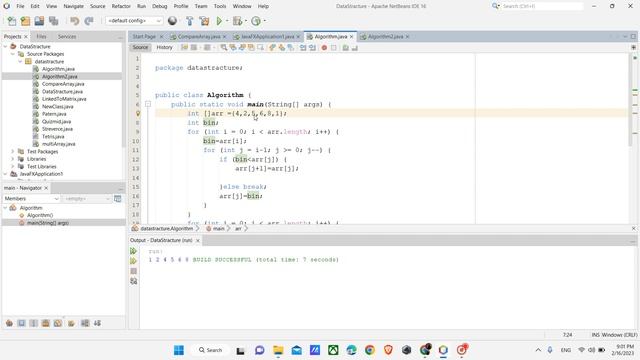Screen dimensions: 640x360
Task: Open the Tools menu
Action: point(220,6)
